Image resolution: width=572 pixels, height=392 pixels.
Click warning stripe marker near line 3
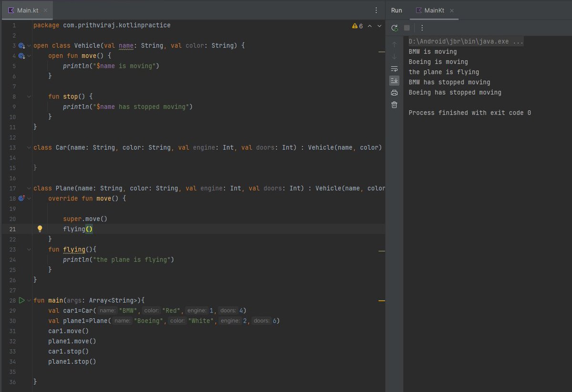pos(381,51)
